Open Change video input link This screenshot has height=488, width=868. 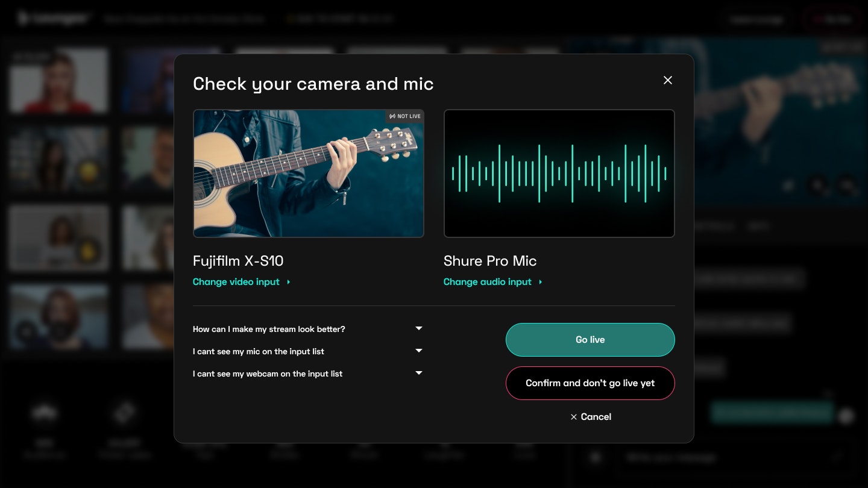click(x=242, y=282)
